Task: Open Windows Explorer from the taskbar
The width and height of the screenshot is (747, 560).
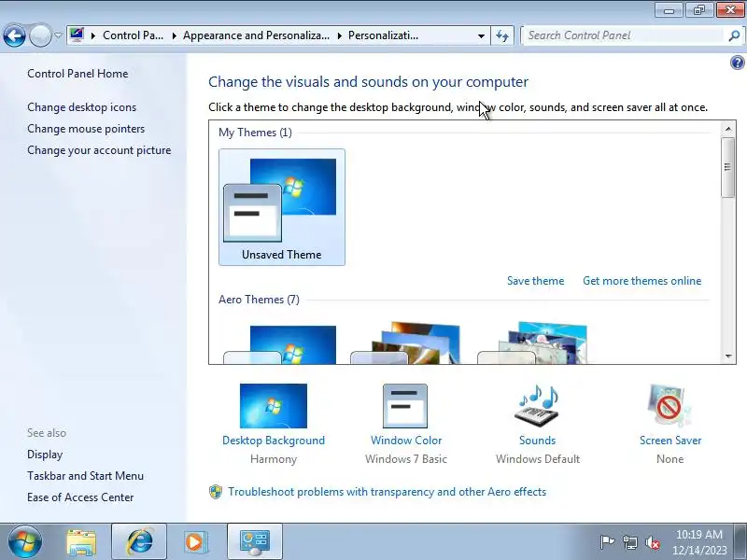Action: coord(81,542)
